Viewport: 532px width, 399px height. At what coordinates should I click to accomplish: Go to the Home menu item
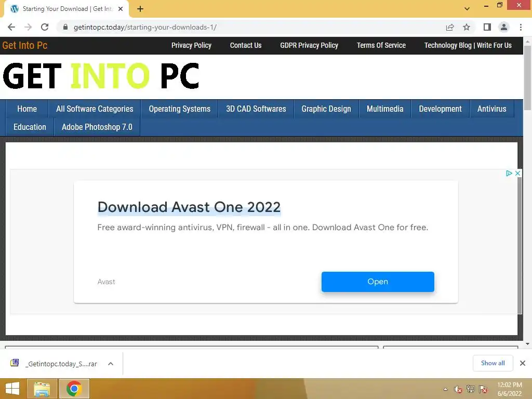point(27,109)
